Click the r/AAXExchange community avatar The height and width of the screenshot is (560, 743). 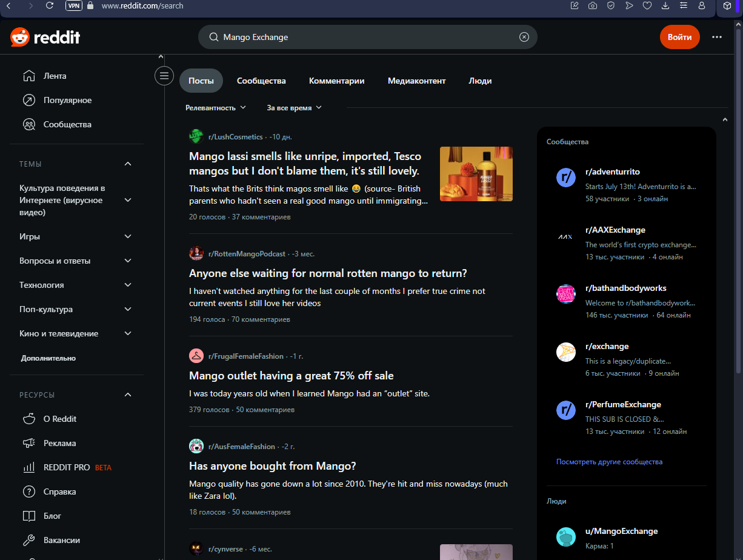tap(565, 236)
